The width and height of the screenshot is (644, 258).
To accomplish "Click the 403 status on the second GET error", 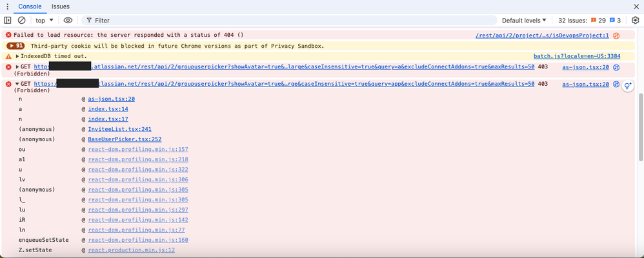I will pos(543,84).
